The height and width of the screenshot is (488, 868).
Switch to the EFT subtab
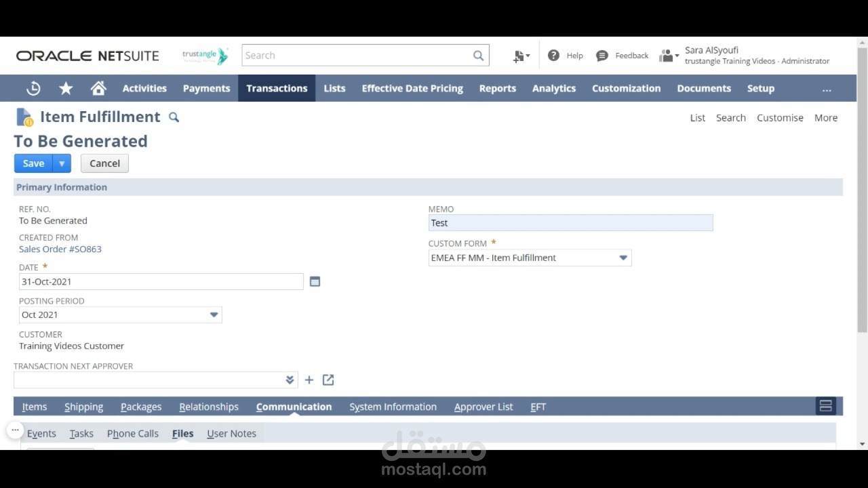tap(538, 407)
